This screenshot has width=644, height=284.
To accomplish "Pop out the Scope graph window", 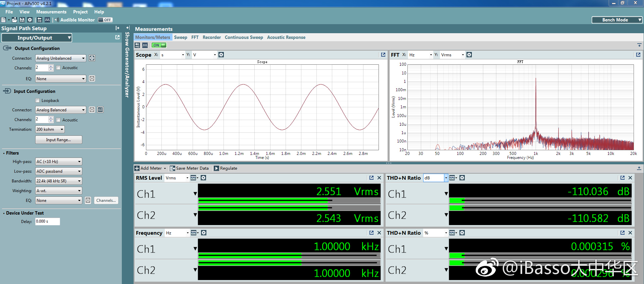I will pyautogui.click(x=383, y=55).
